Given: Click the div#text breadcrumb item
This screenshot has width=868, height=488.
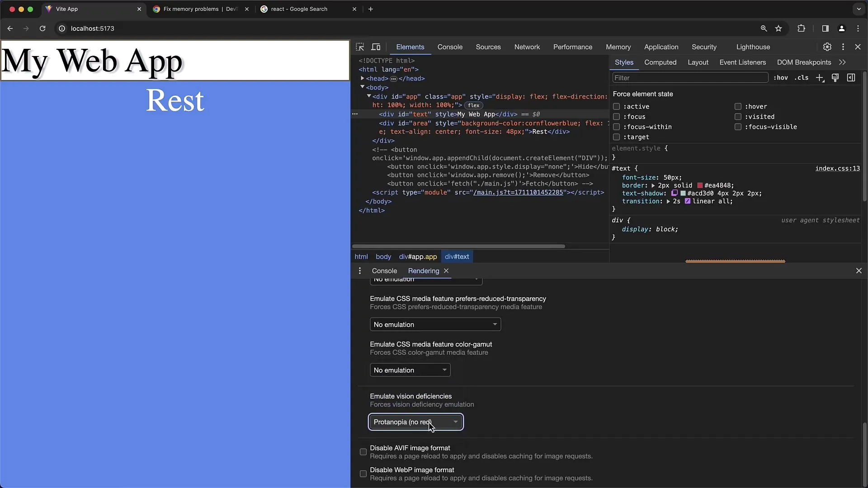Looking at the screenshot, I should 456,256.
